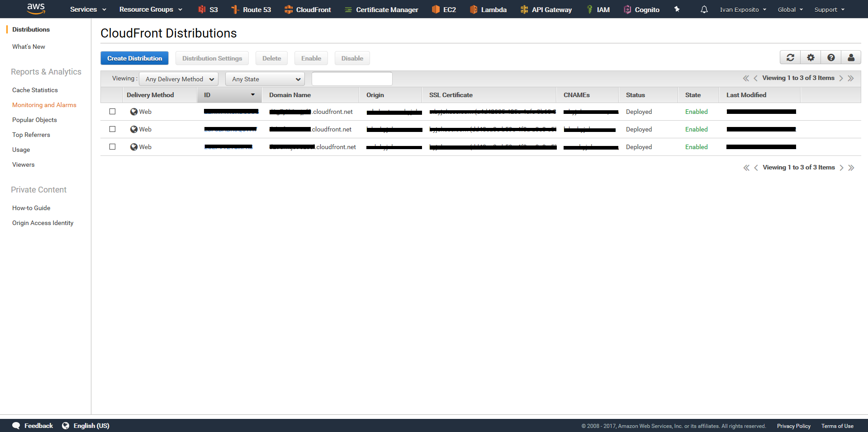The height and width of the screenshot is (432, 868).
Task: Focus the distributions filter text box
Action: [x=352, y=79]
